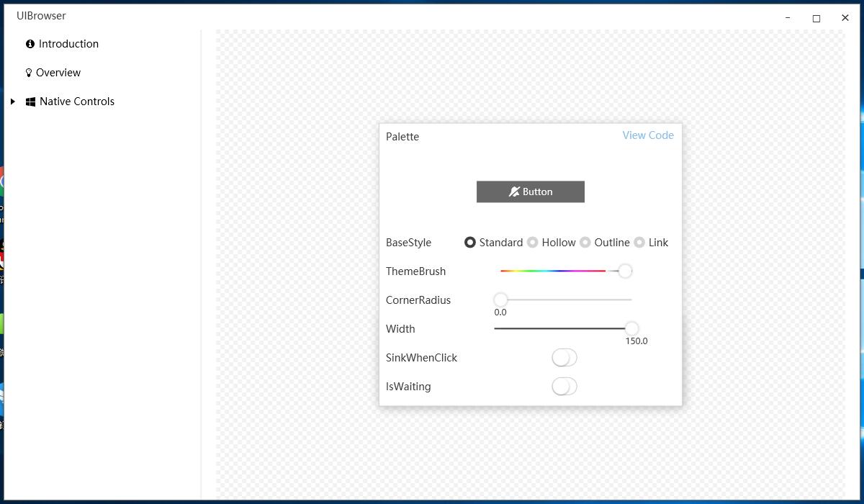Click the IsWaiting label
Viewport: 864px width, 504px height.
click(x=408, y=387)
